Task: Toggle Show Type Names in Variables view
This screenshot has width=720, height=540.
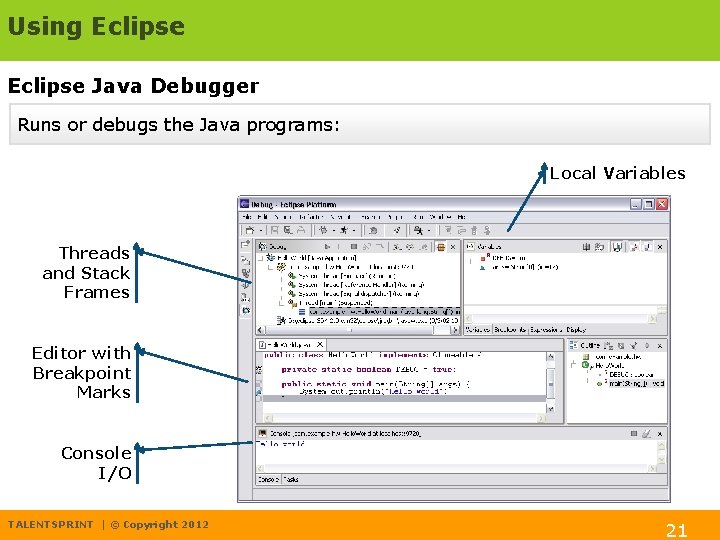Action: [x=586, y=247]
